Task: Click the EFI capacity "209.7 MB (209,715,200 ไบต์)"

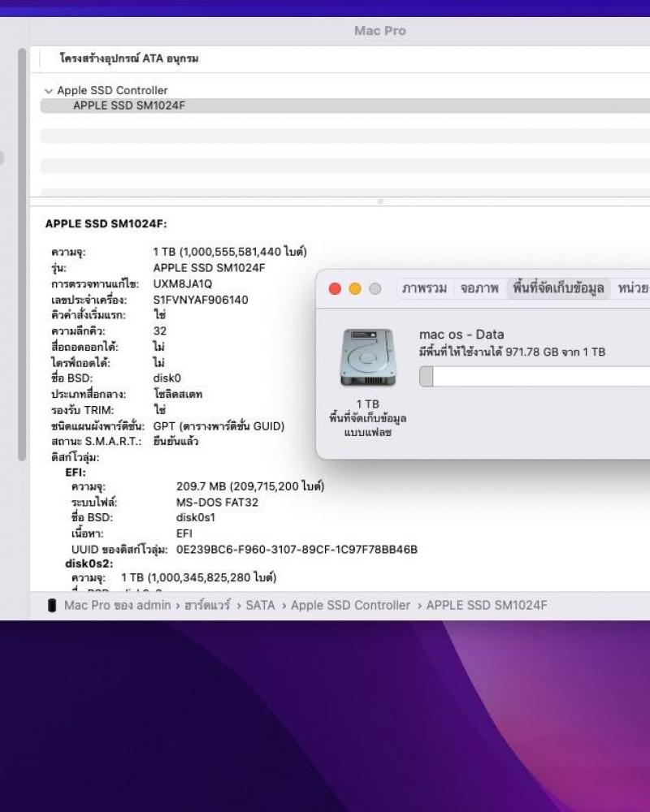Action: [250, 486]
